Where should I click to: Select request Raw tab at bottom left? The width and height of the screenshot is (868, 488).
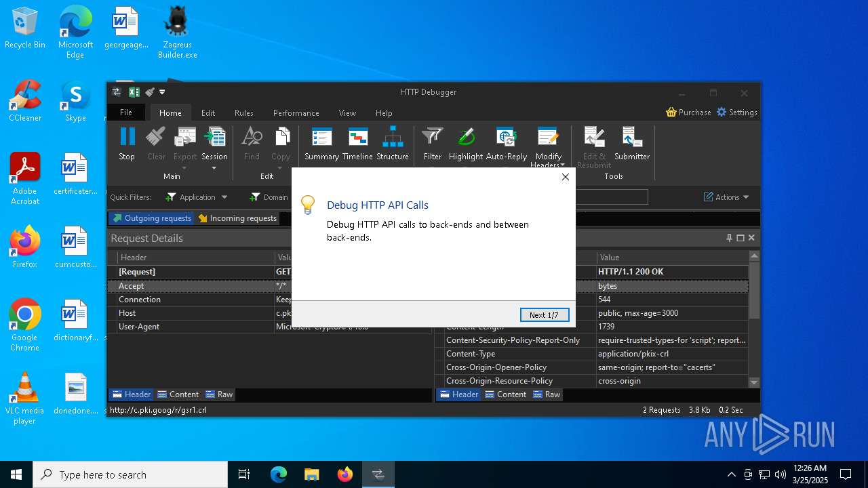(218, 394)
